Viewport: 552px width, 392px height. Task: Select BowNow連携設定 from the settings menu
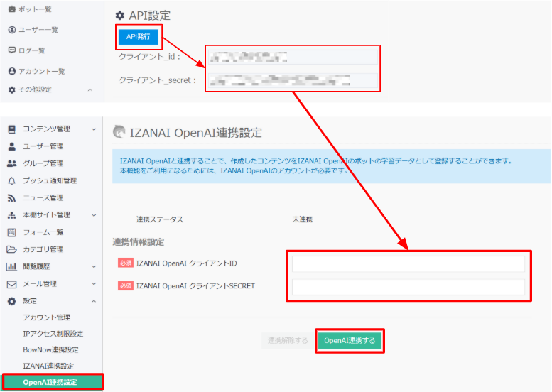point(50,349)
